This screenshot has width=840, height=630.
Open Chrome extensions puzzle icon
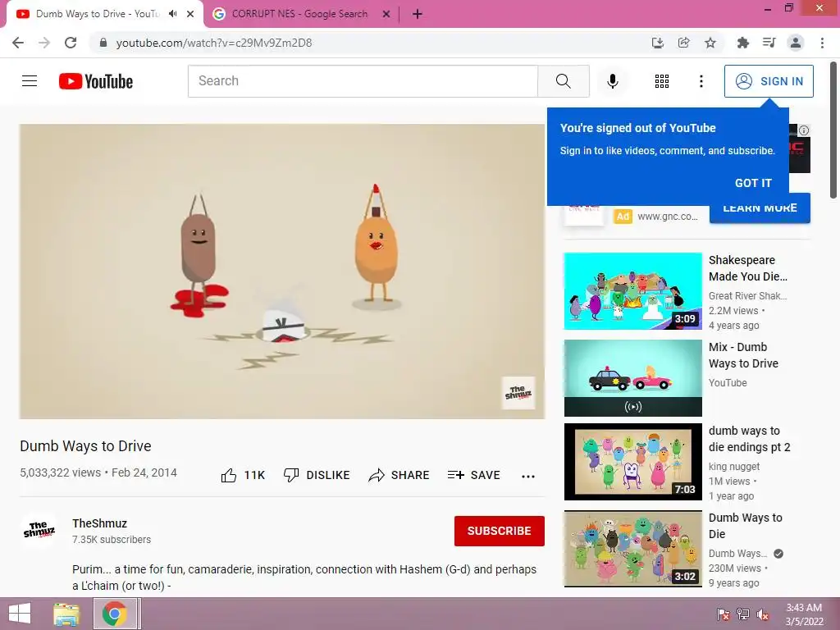click(742, 43)
